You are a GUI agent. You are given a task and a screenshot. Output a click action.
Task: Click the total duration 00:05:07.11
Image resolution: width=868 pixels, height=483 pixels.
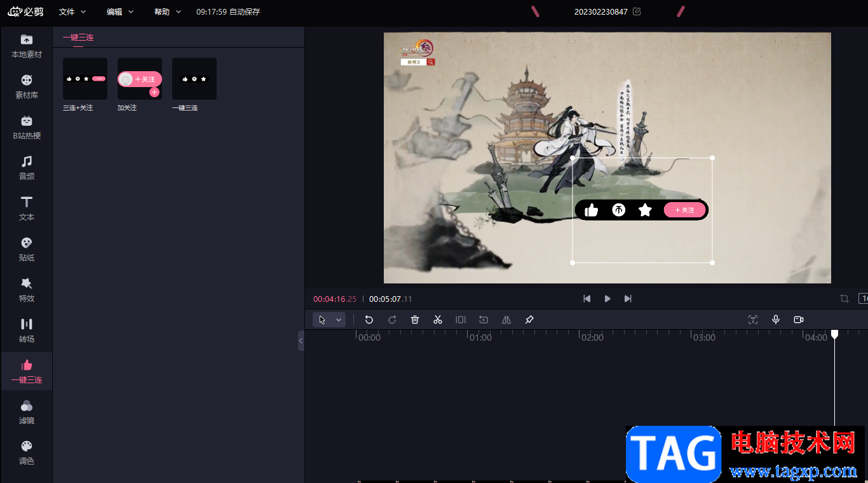(391, 299)
